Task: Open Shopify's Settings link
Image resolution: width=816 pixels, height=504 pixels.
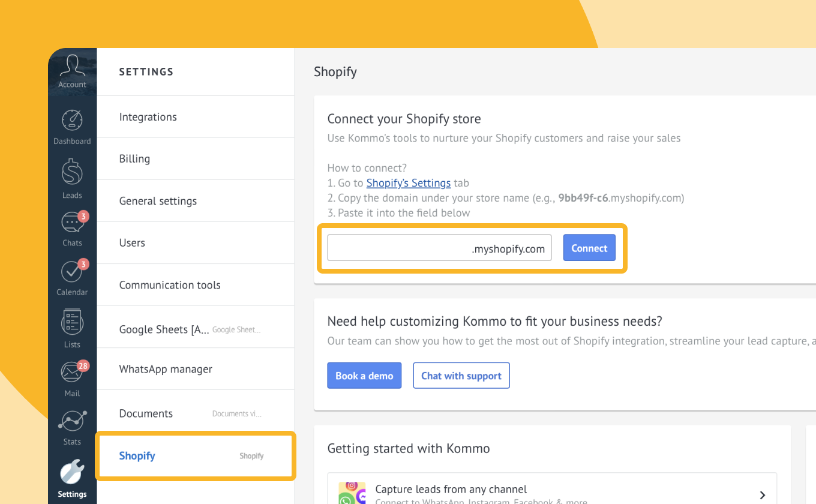Action: click(x=409, y=183)
